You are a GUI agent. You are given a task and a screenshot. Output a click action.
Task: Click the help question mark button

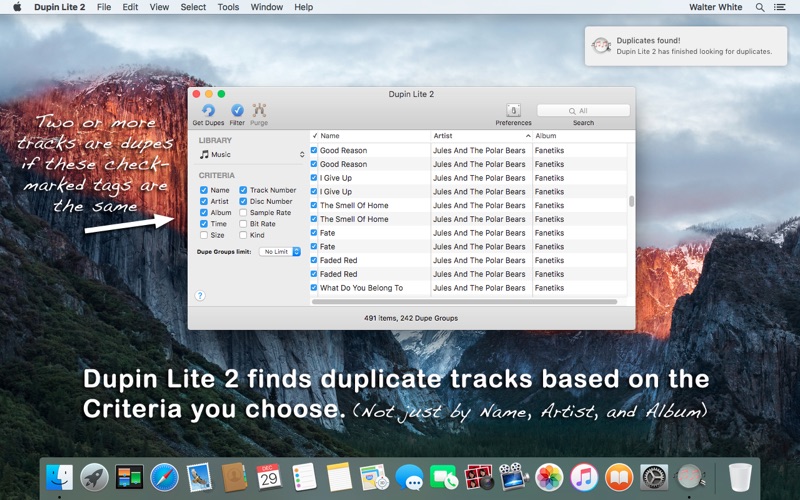[200, 296]
